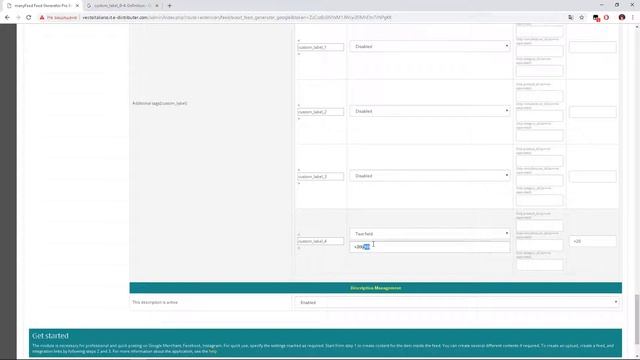Open the help link in Get started text
The height and width of the screenshot is (360, 640).
213,351
